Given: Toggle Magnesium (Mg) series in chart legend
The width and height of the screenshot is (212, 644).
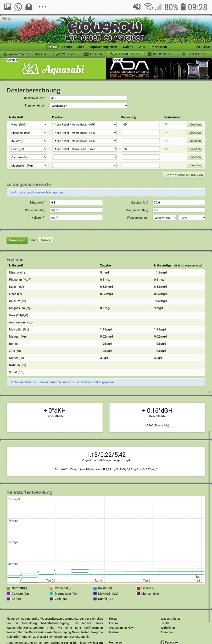Looking at the screenshot, I should [x=52, y=594].
